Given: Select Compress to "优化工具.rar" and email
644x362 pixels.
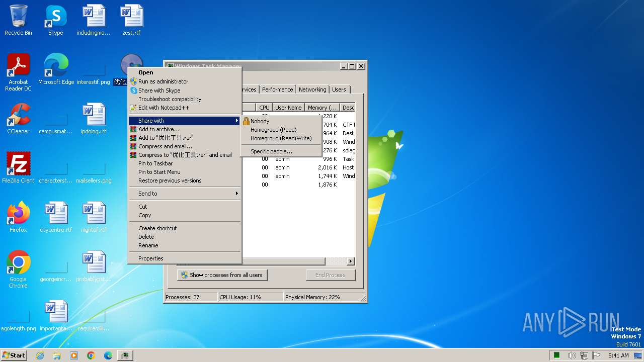Looking at the screenshot, I should pyautogui.click(x=185, y=155).
